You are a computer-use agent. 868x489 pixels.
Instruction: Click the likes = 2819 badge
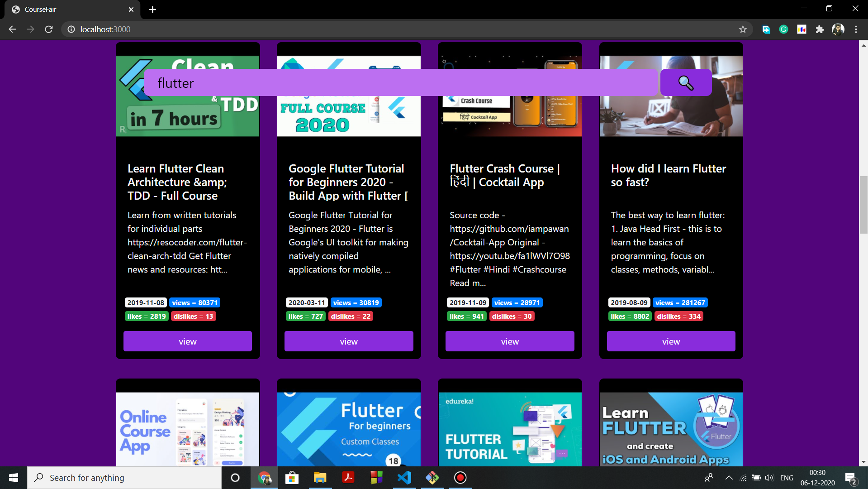click(147, 316)
